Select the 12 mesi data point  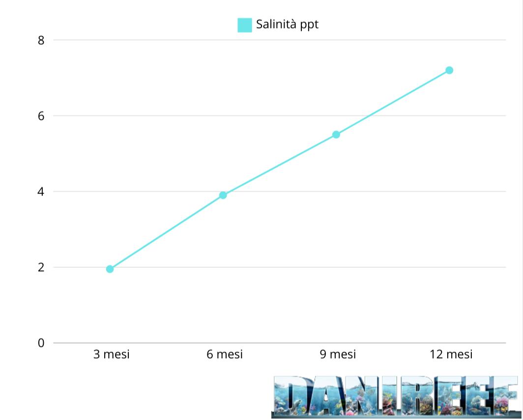click(x=449, y=70)
